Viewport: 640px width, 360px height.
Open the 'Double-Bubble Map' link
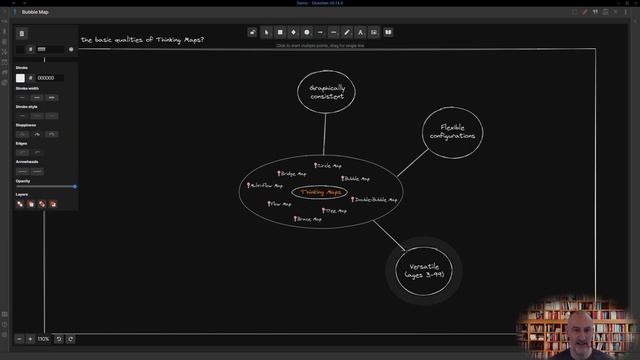click(374, 200)
